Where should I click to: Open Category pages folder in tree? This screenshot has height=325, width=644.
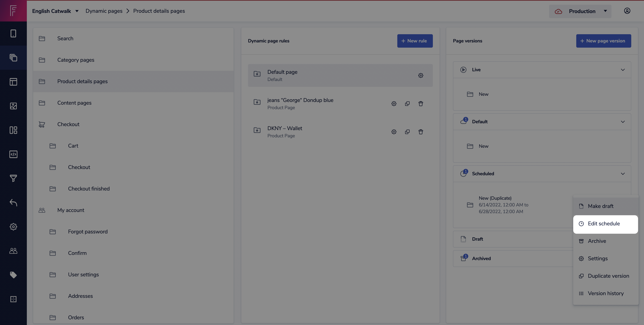[75, 60]
